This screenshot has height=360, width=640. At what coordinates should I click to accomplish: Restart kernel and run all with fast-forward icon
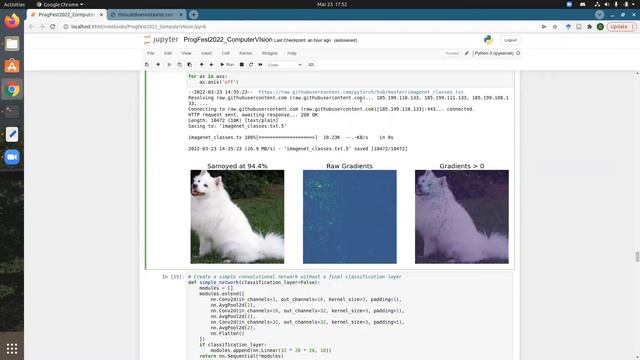260,64
